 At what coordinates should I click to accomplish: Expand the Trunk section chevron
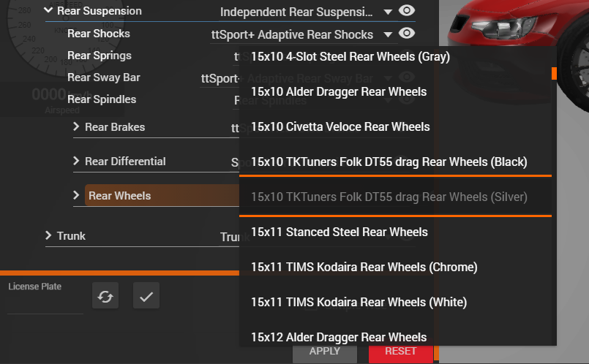tap(48, 235)
